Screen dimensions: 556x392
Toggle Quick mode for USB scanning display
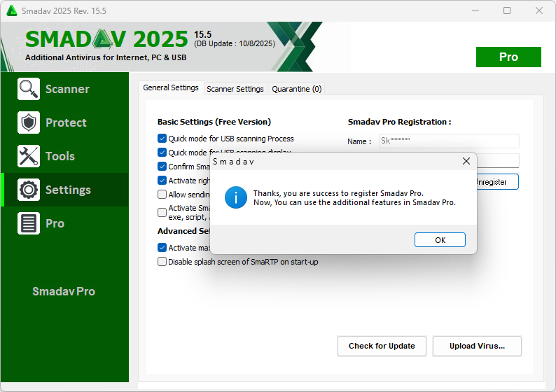pyautogui.click(x=162, y=153)
